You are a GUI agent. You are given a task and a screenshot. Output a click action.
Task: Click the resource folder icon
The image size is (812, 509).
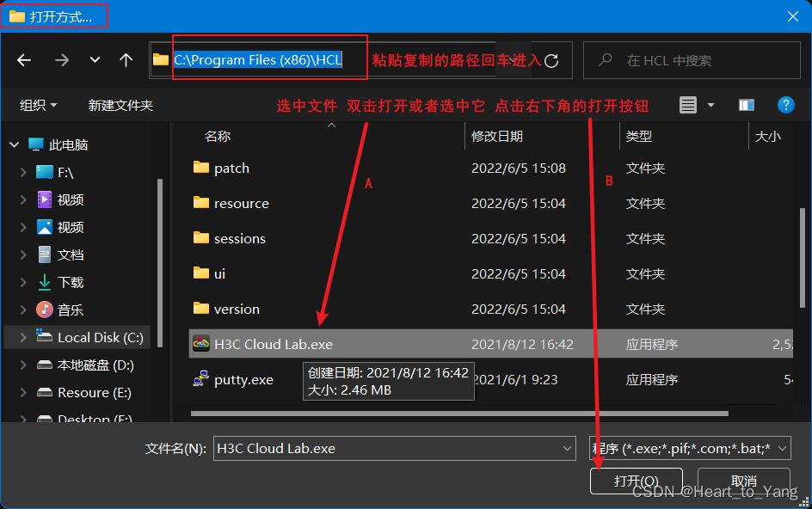pyautogui.click(x=201, y=202)
